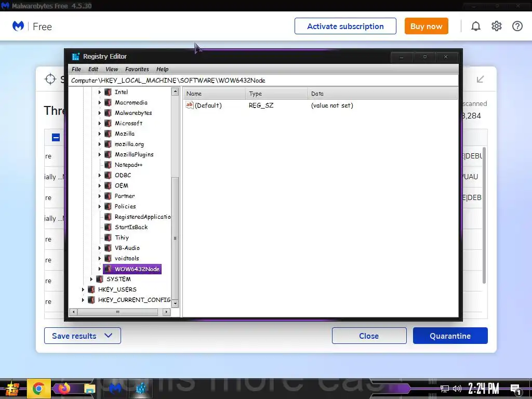Select the Tihiy key folder icon
Viewport: 532px width, 399px height.
point(108,237)
